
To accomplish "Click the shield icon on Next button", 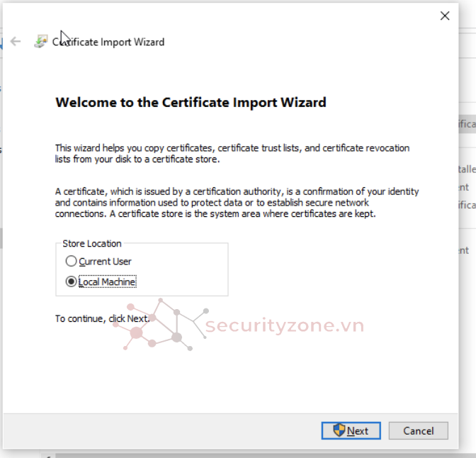I will point(339,430).
